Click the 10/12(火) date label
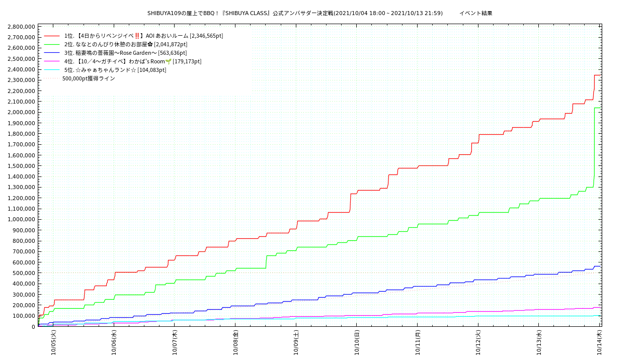644x362 pixels. click(x=478, y=342)
